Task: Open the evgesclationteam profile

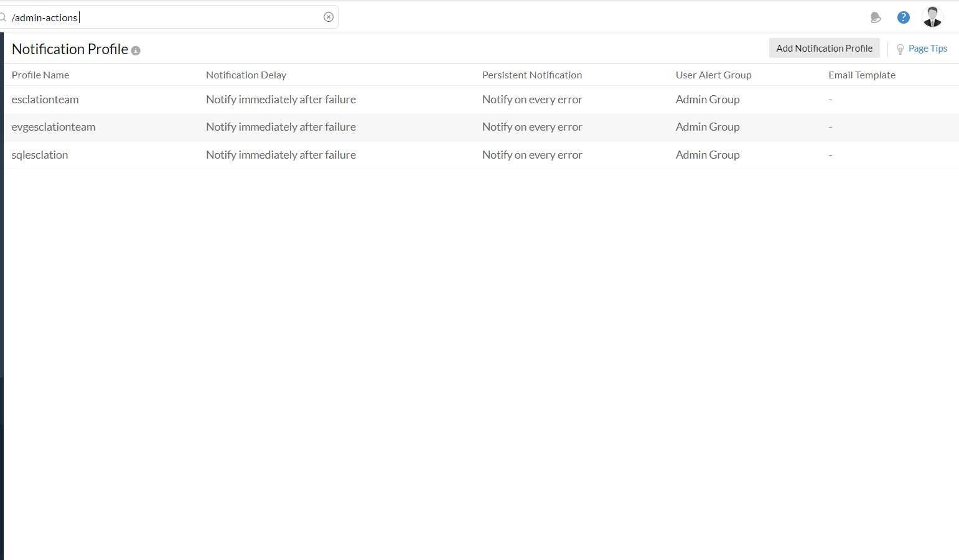Action: tap(54, 127)
